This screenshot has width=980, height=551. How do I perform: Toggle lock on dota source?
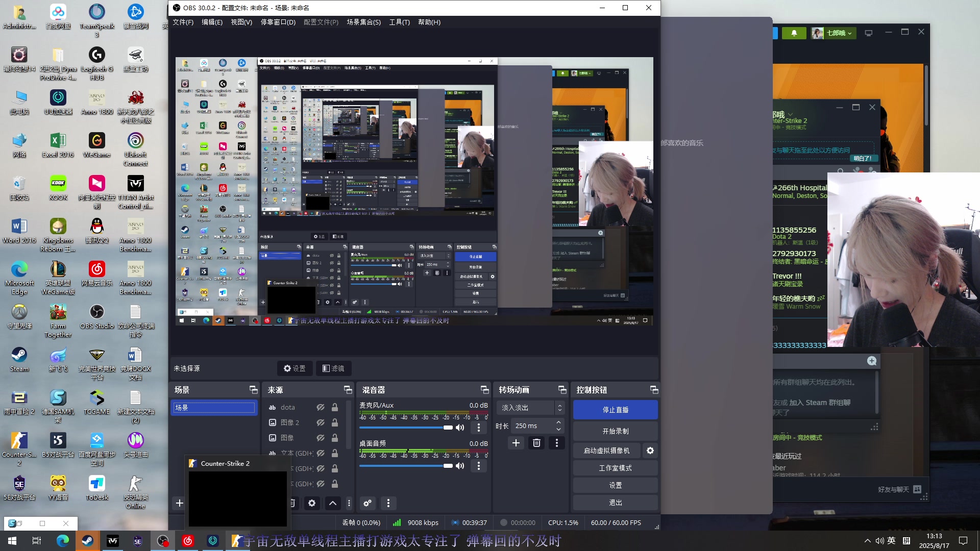coord(335,407)
